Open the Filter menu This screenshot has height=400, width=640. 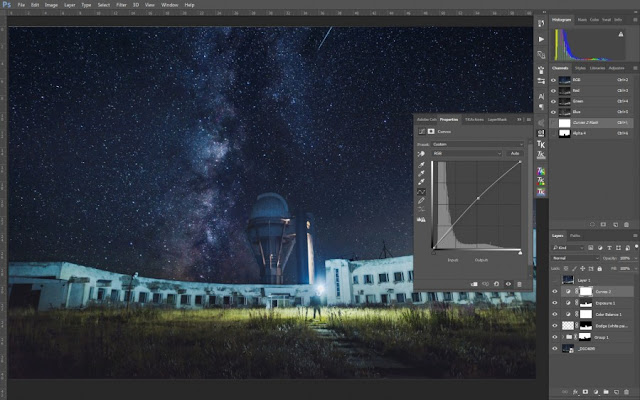[x=121, y=5]
